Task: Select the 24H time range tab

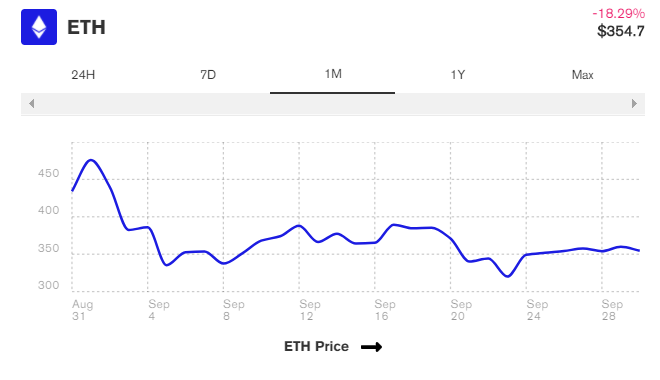Action: pos(83,75)
